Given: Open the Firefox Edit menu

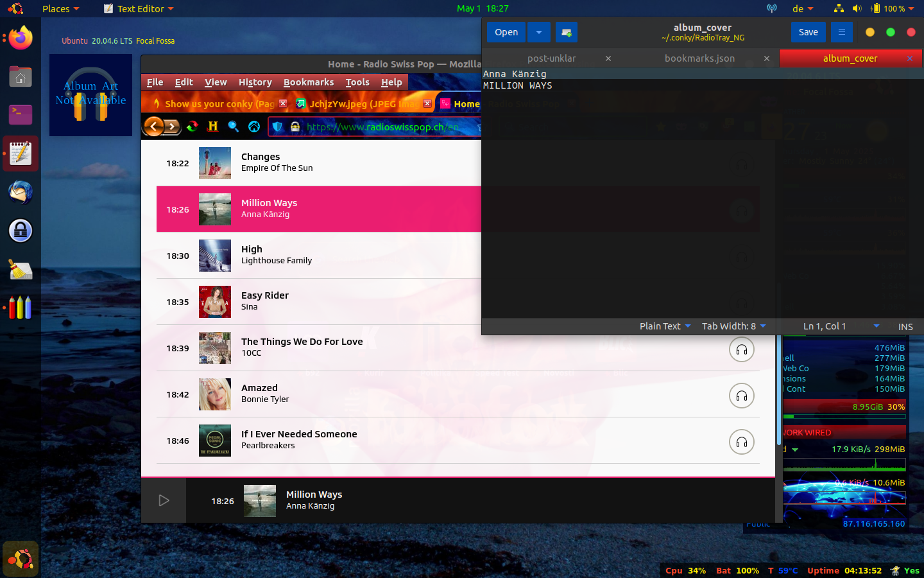Looking at the screenshot, I should pos(184,82).
